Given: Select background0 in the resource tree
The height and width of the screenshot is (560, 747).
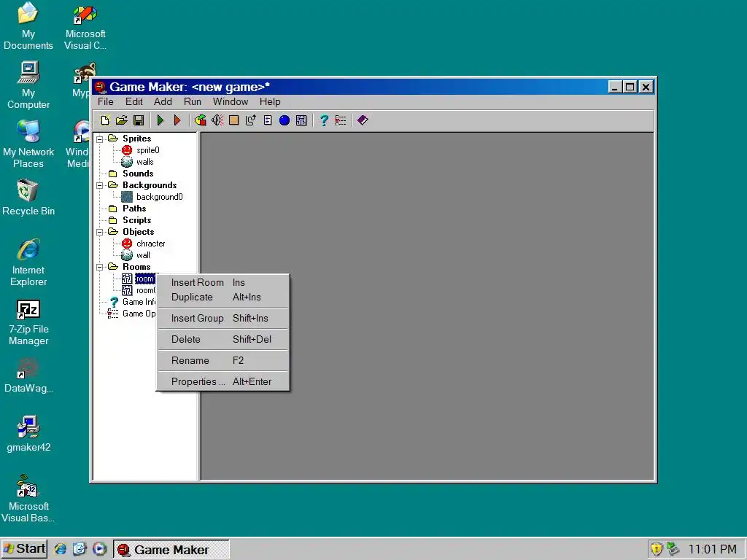Looking at the screenshot, I should 159,197.
